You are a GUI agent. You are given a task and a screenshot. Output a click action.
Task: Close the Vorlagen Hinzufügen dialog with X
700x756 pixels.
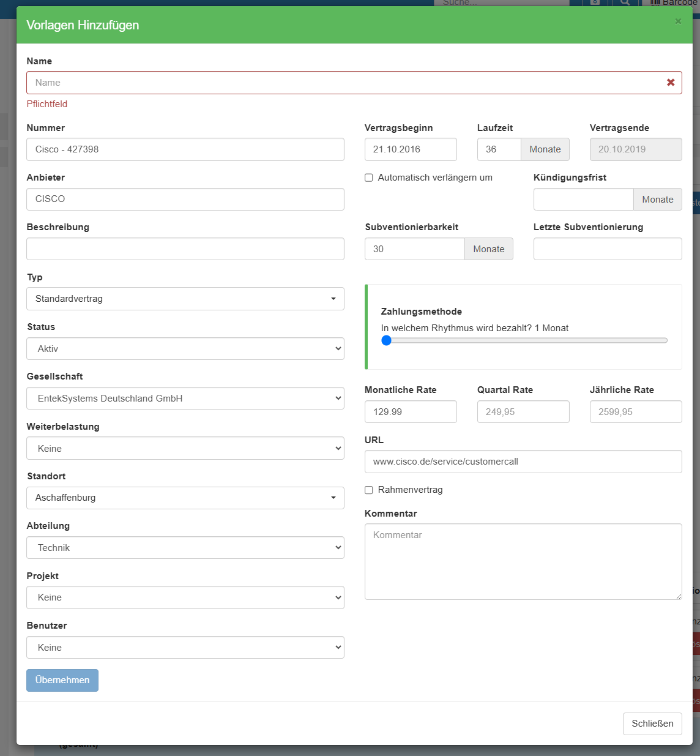tap(678, 21)
